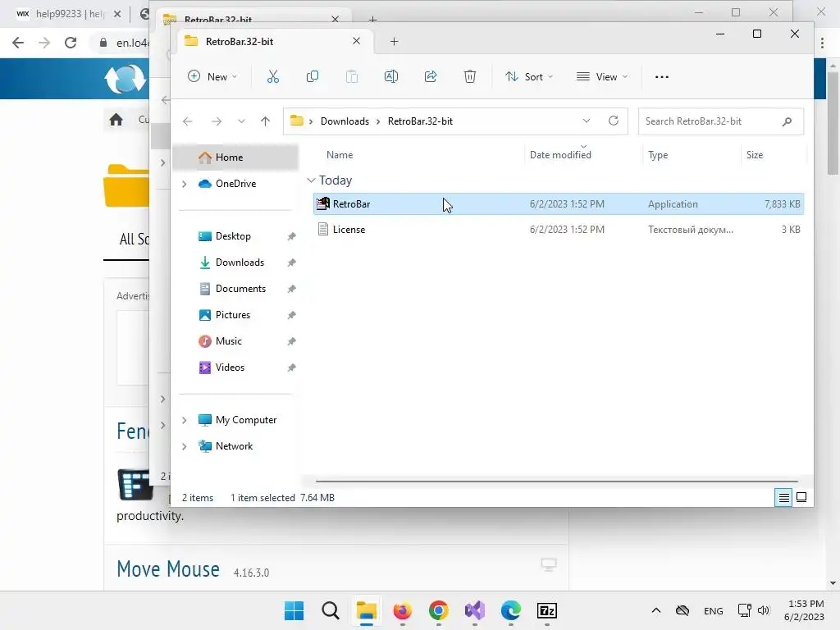This screenshot has width=840, height=630.
Task: Click the browser page vertical scrollbar
Action: (x=833, y=123)
